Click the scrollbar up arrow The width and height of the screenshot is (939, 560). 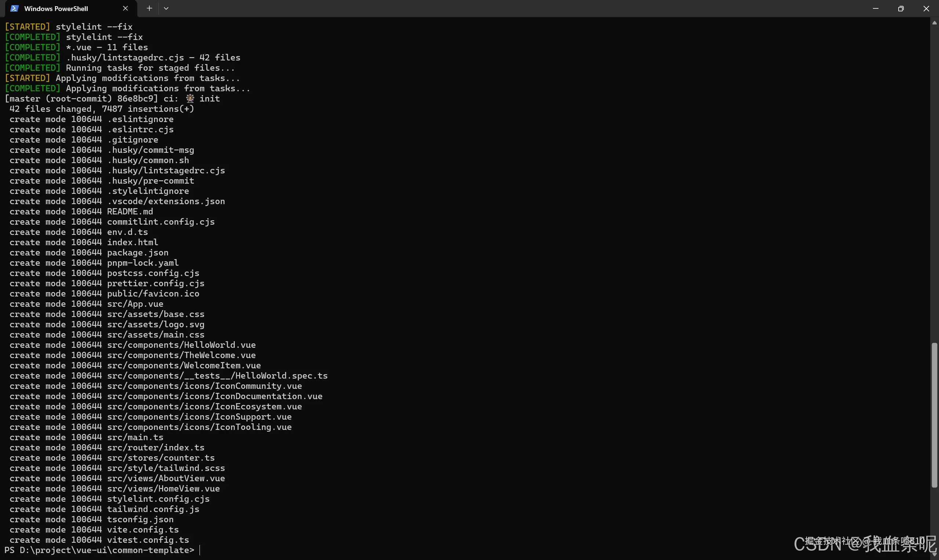935,23
